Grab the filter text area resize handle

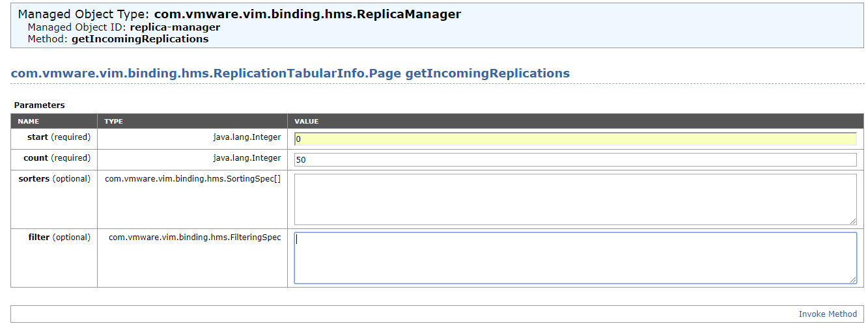click(853, 280)
